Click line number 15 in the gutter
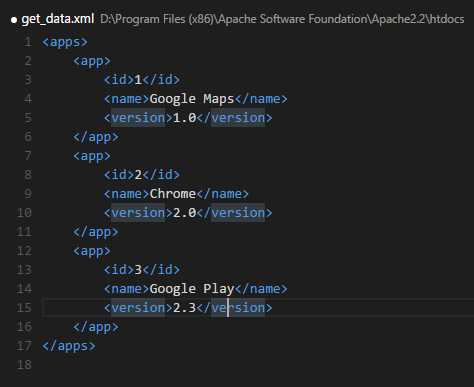The height and width of the screenshot is (387, 474). (24, 308)
